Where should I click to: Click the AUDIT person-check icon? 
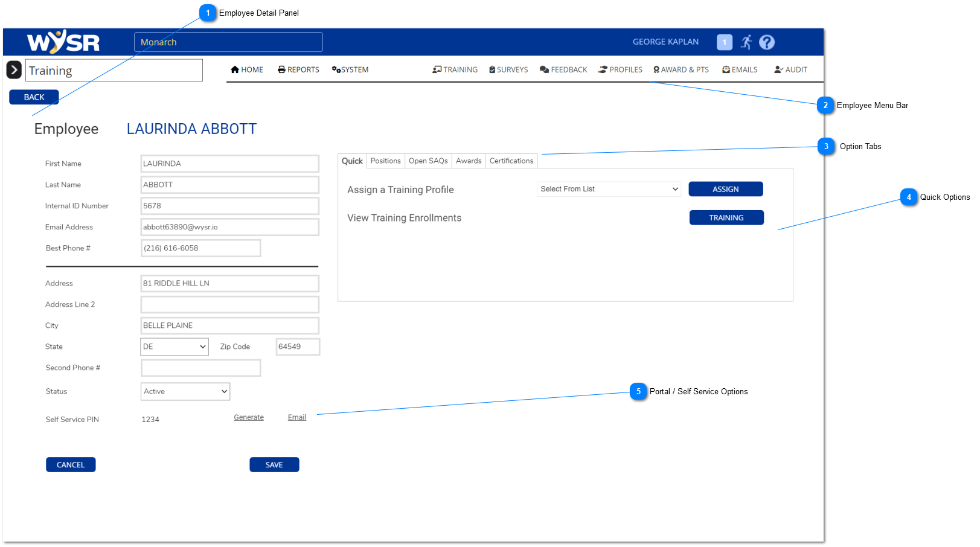[x=777, y=69]
